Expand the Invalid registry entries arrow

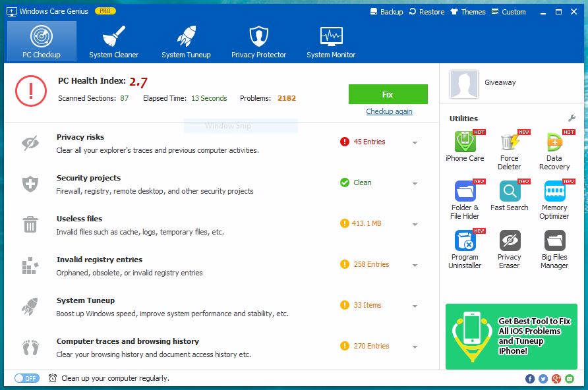[x=415, y=265]
